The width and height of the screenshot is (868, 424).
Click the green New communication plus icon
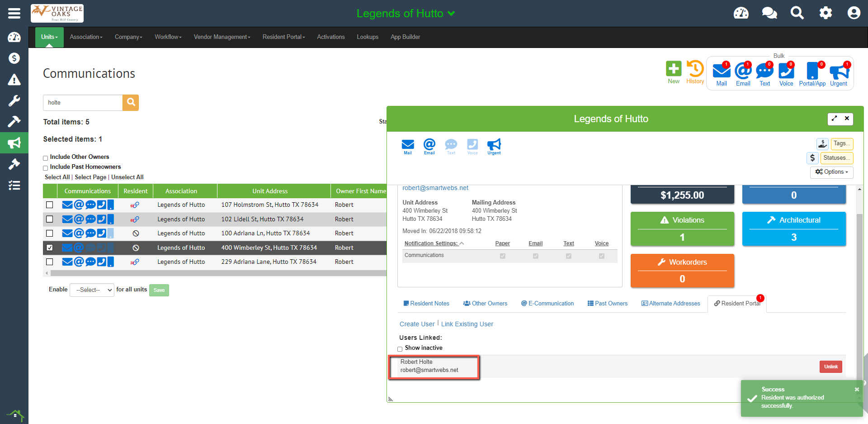[674, 69]
